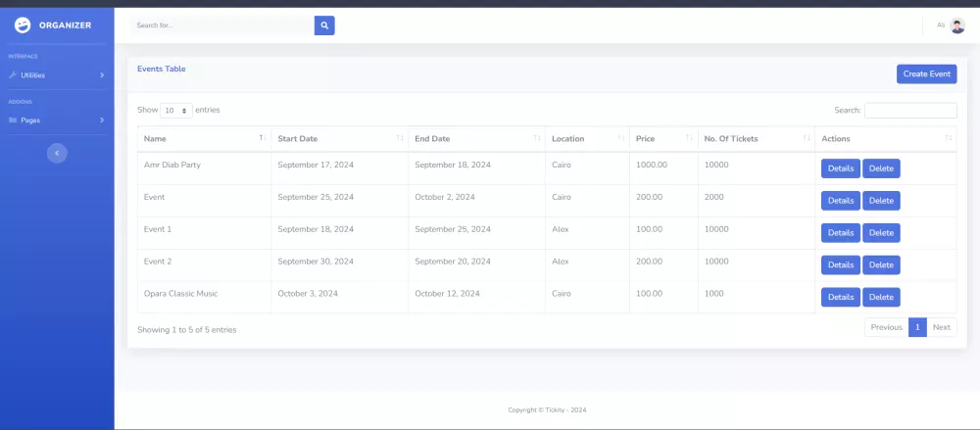
Task: Click price value 1000.00
Action: pyautogui.click(x=652, y=165)
